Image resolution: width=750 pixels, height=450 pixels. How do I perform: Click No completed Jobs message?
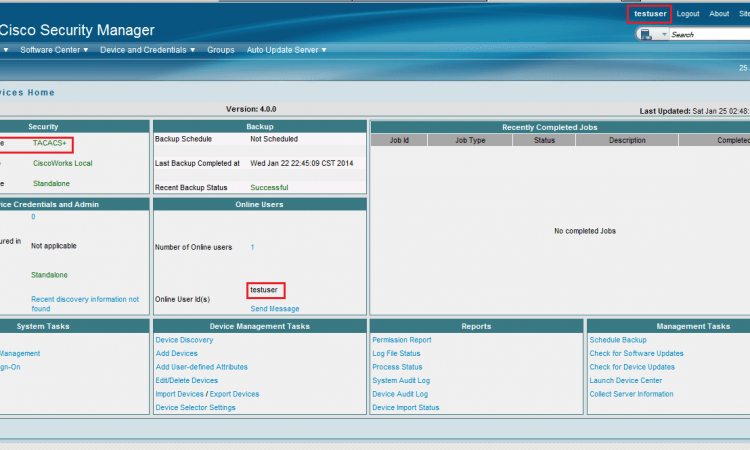pyautogui.click(x=585, y=231)
